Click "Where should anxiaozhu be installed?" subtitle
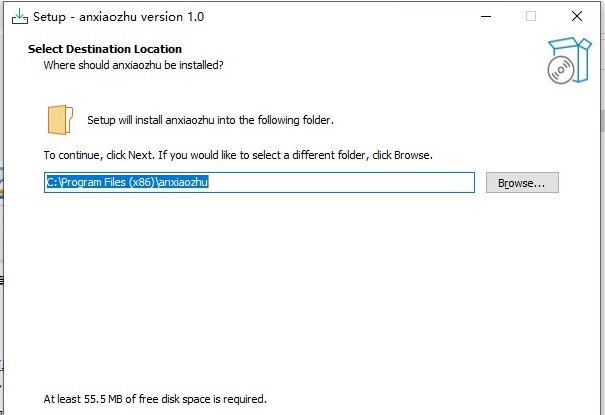 133,65
